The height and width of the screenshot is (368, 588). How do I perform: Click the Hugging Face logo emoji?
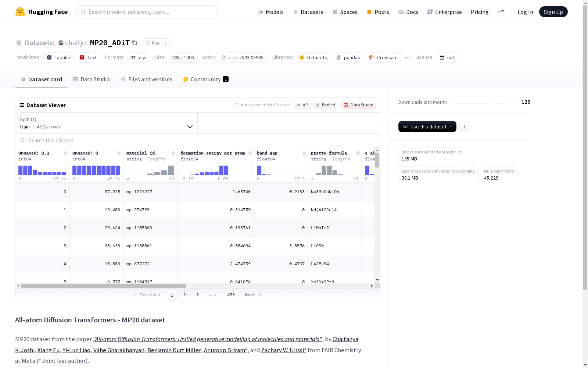[20, 12]
